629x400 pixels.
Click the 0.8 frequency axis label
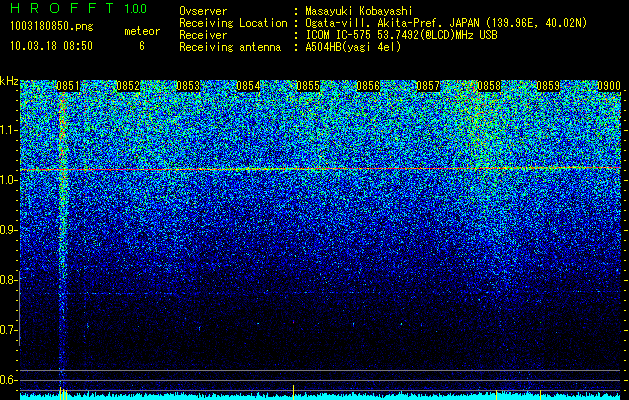[x=8, y=280]
